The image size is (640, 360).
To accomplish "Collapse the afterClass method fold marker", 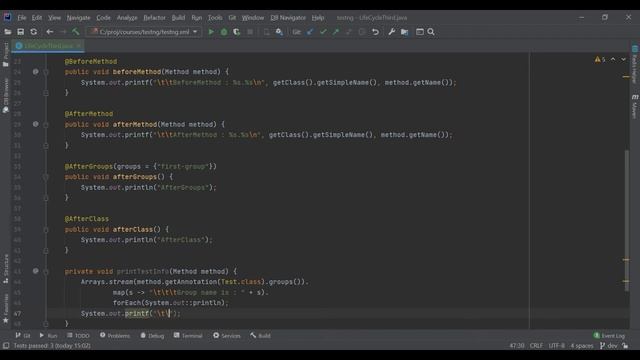I will [x=46, y=229].
